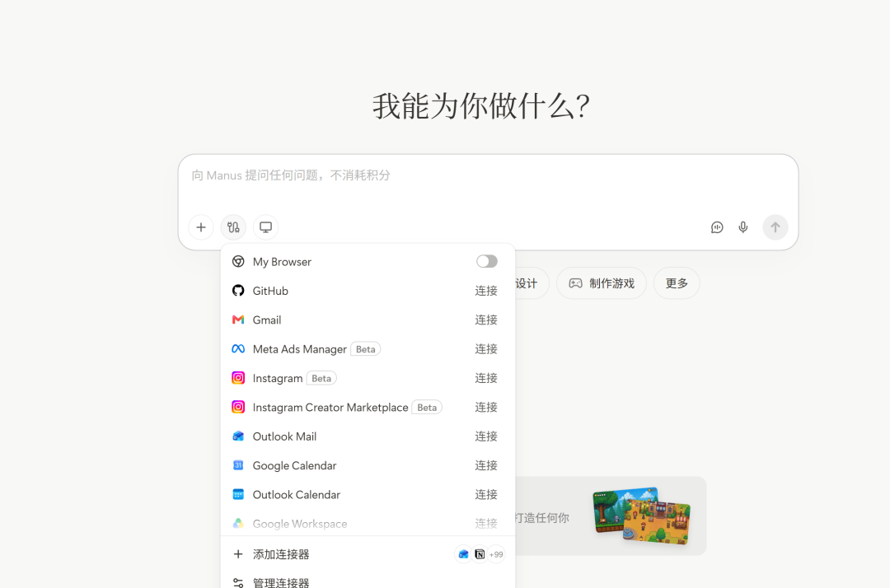Click the Beta badge beside Meta Ads Manager
The width and height of the screenshot is (890, 588).
click(366, 349)
